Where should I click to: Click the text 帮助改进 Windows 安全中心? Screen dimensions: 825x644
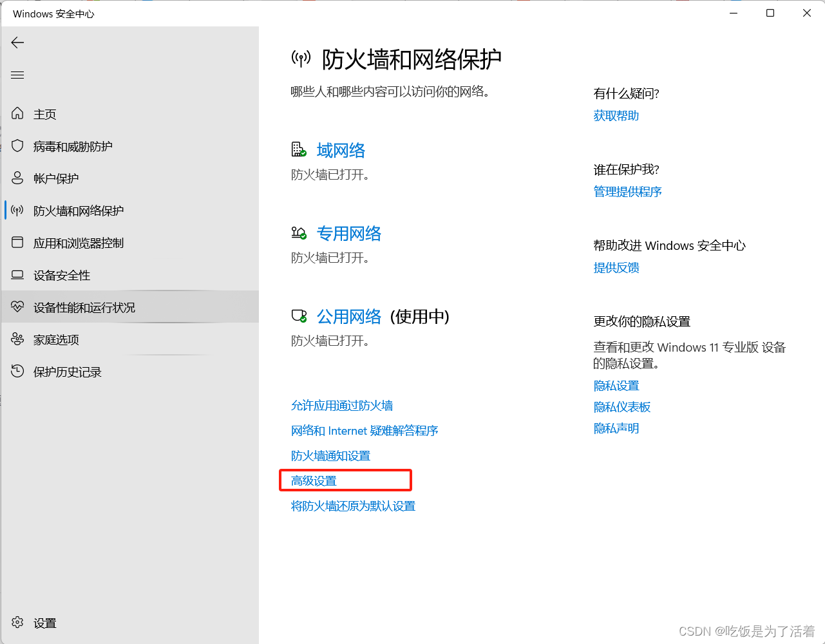point(670,245)
